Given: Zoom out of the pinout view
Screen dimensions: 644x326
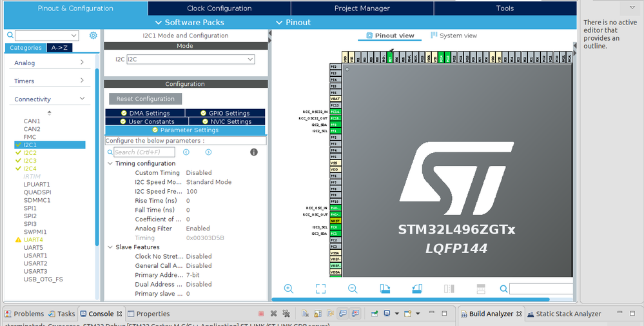Looking at the screenshot, I should point(353,289).
